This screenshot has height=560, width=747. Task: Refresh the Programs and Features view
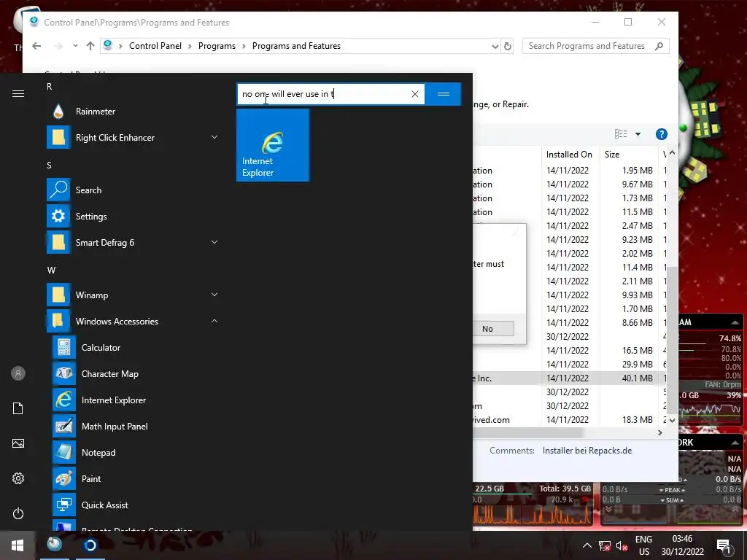(508, 46)
